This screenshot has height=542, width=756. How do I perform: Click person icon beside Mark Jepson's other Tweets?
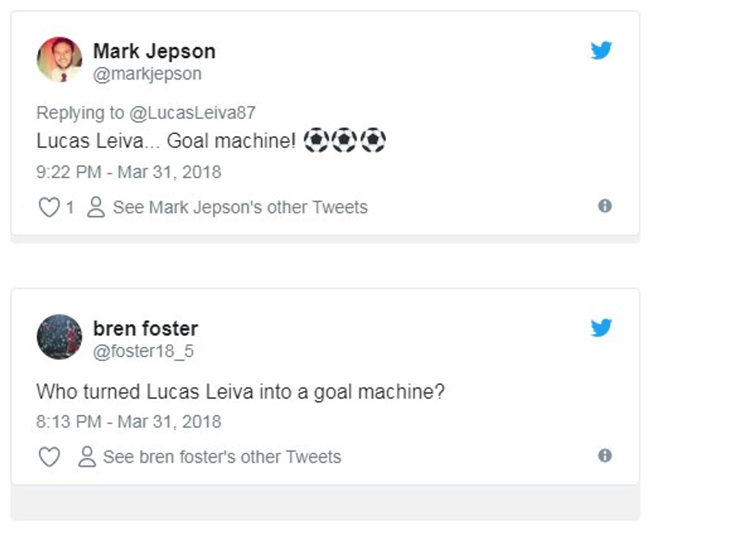point(96,207)
